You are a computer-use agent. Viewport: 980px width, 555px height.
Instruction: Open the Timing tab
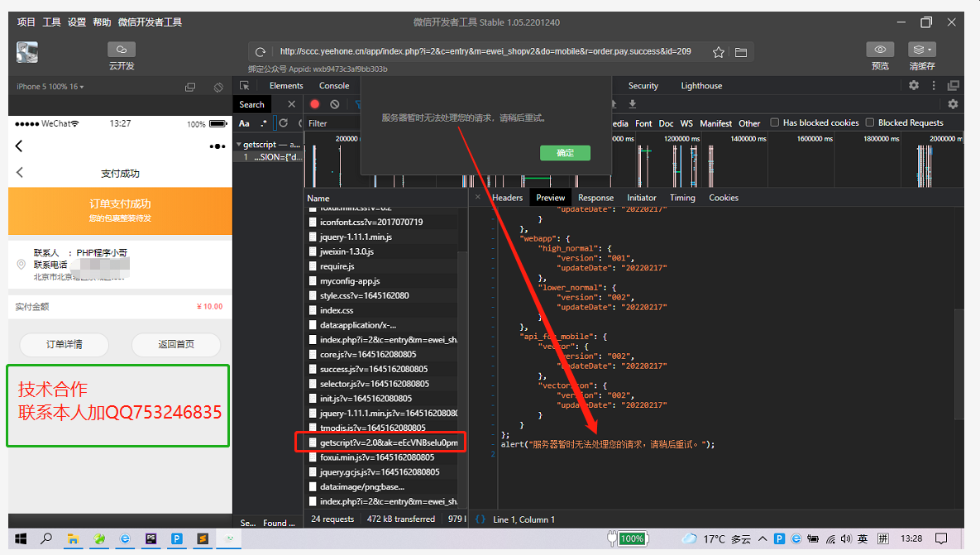tap(682, 198)
